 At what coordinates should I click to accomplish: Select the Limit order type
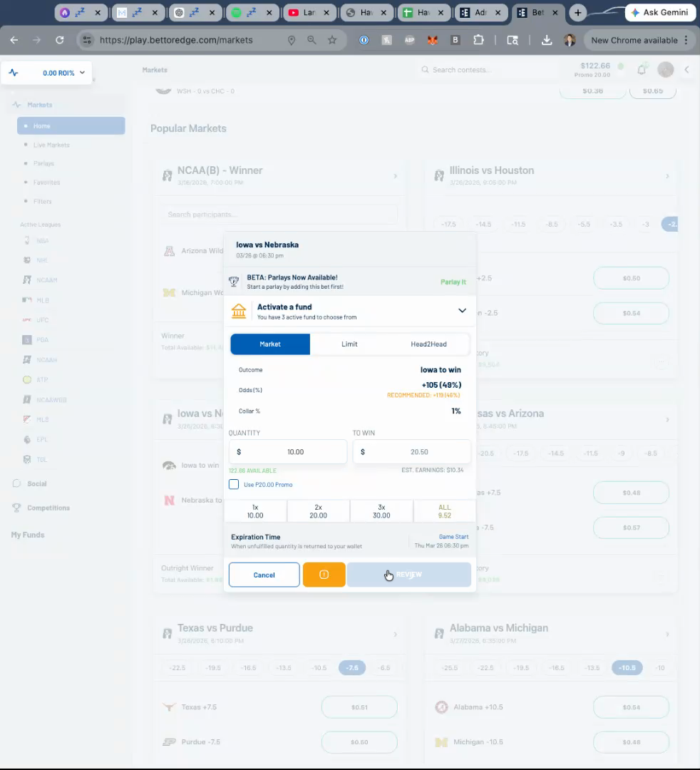point(349,344)
